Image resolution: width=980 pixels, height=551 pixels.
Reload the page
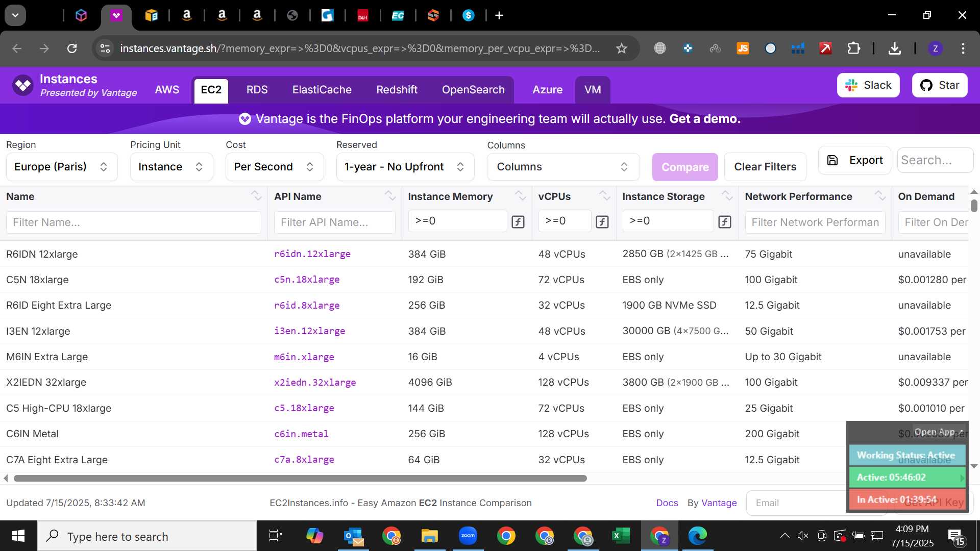[72, 48]
